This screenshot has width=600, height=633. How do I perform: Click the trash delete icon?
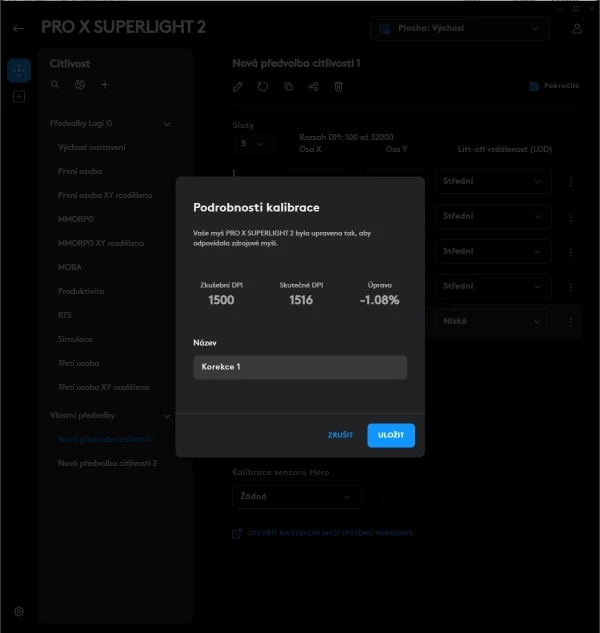pos(338,86)
